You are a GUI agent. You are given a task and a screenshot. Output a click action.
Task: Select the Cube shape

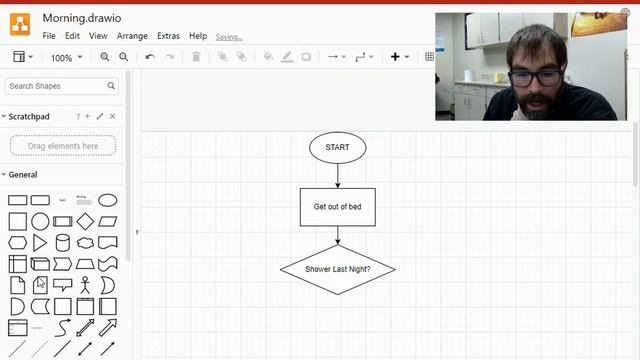[40, 264]
